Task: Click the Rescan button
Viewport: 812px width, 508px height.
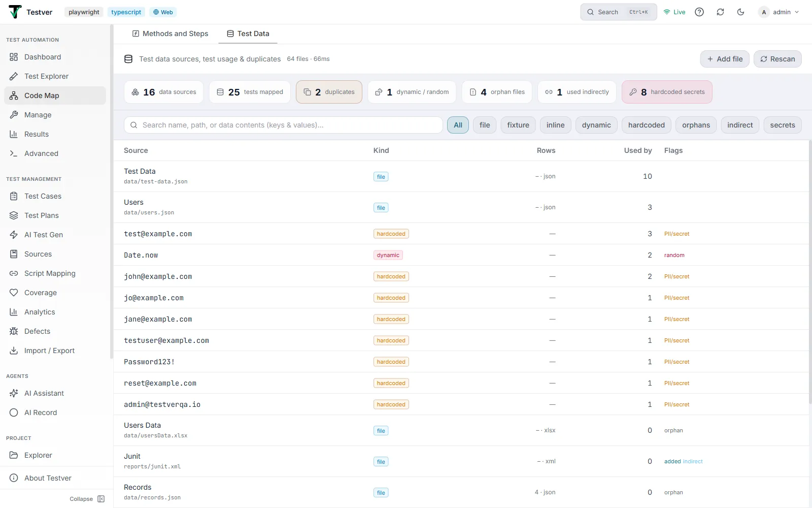Action: [x=777, y=59]
